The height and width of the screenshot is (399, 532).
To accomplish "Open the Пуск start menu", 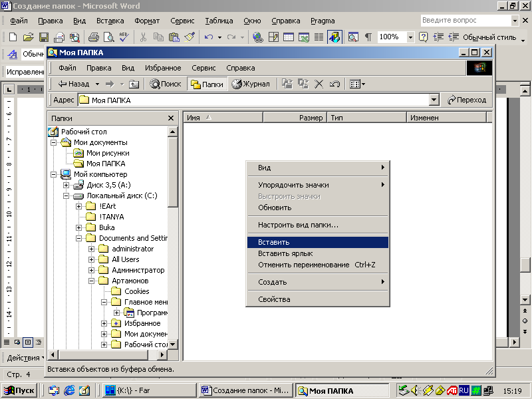I will tap(20, 390).
